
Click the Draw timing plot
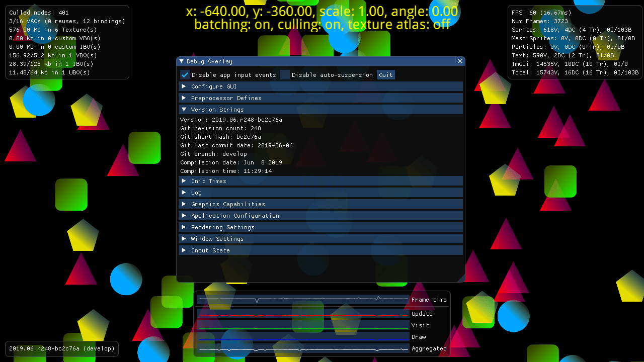pos(303,337)
